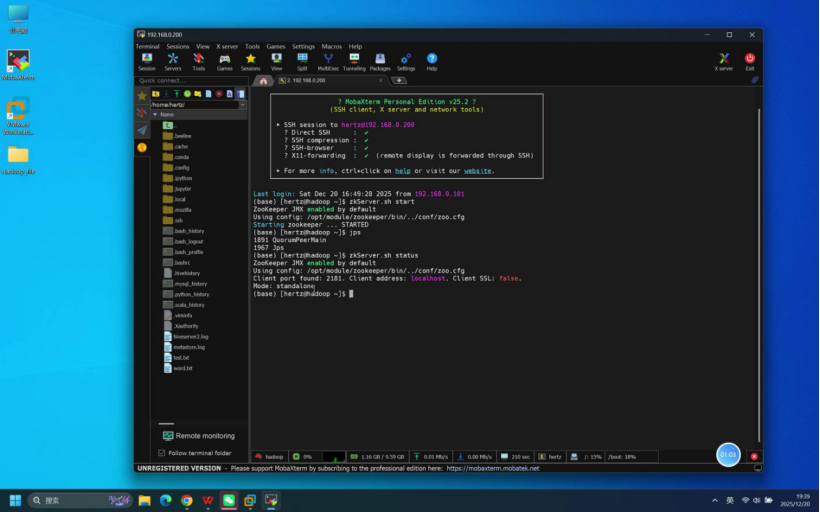Show the Sessions star toolbar icon
820x512 pixels.
(250, 62)
